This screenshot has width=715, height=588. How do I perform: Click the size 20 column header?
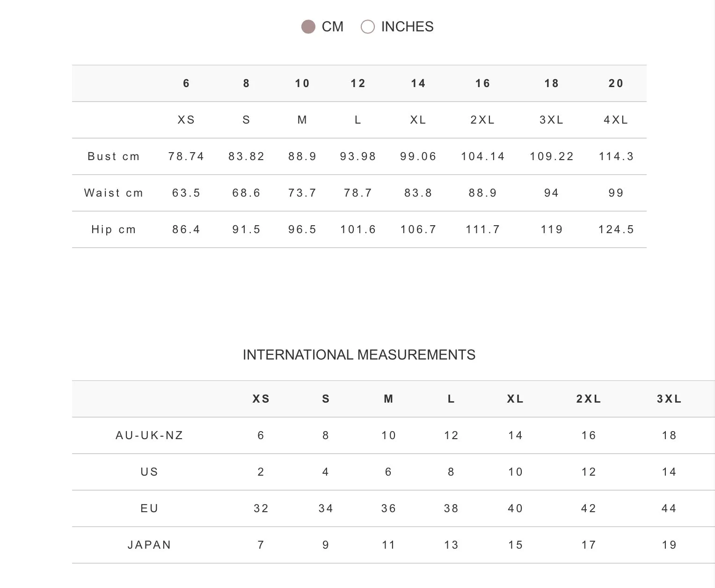[x=616, y=83]
